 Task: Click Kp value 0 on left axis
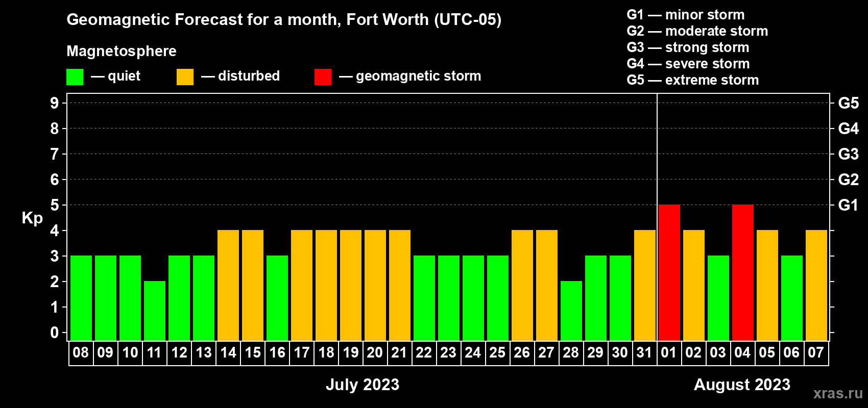pyautogui.click(x=55, y=333)
